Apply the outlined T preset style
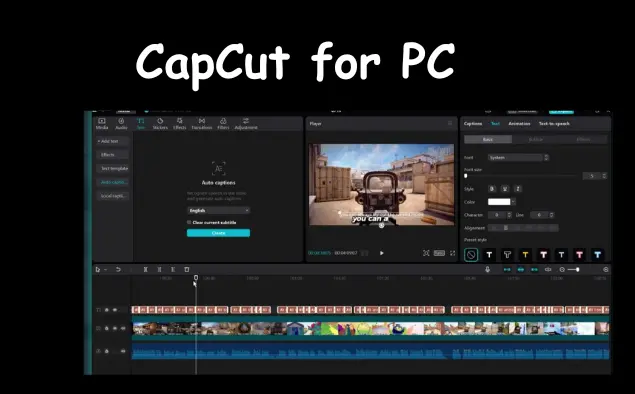Screen dimensions: 635x394 [507, 255]
